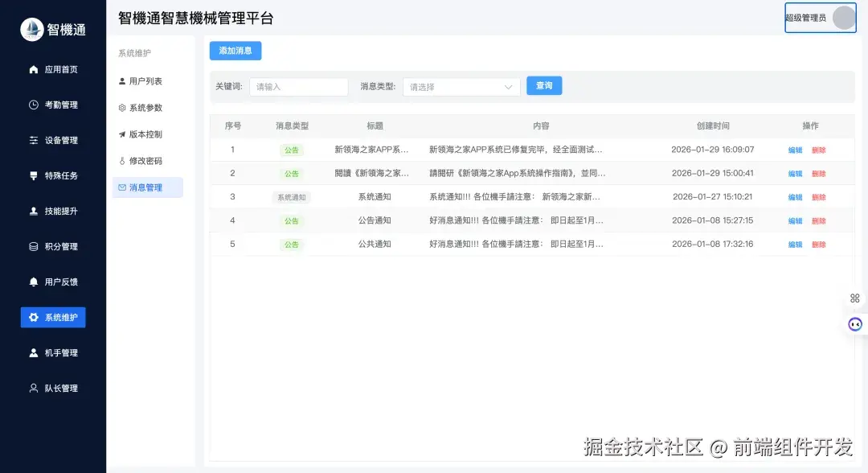Click the robot assistant icon
The height and width of the screenshot is (473, 868).
[x=854, y=323]
